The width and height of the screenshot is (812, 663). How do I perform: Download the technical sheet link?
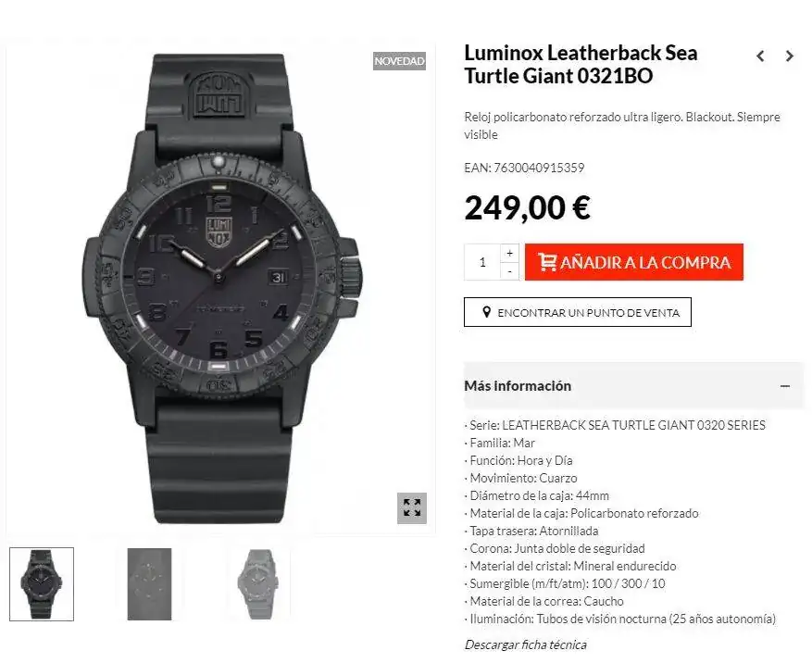pyautogui.click(x=526, y=644)
